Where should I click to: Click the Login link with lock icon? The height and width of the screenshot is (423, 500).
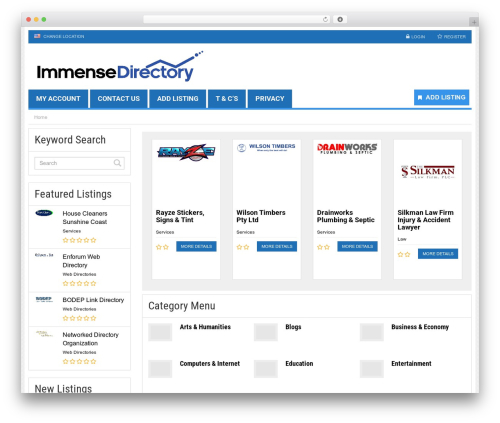click(x=415, y=36)
